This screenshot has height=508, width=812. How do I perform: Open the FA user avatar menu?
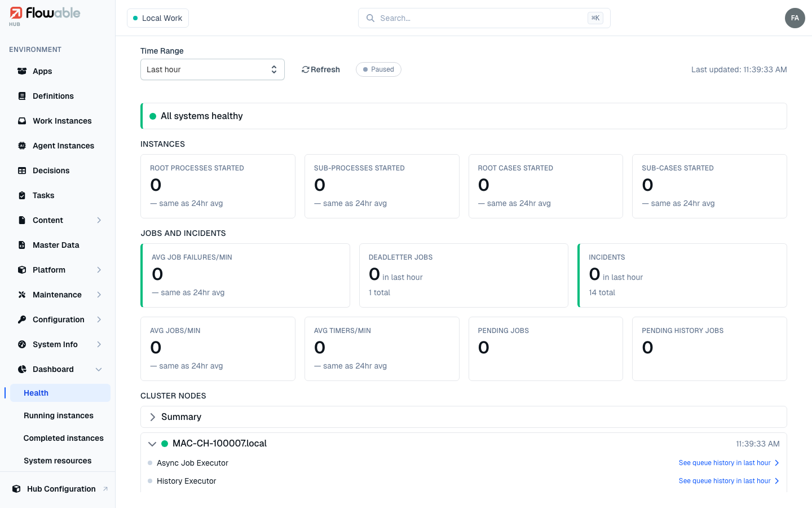point(795,18)
